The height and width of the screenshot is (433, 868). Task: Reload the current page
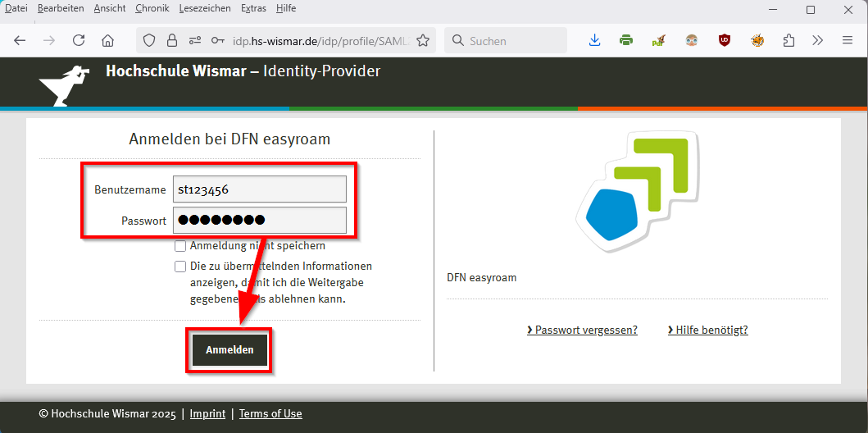pos(79,40)
